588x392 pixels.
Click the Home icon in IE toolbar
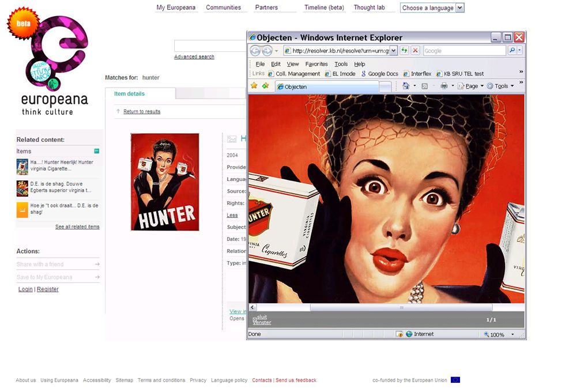pos(406,86)
